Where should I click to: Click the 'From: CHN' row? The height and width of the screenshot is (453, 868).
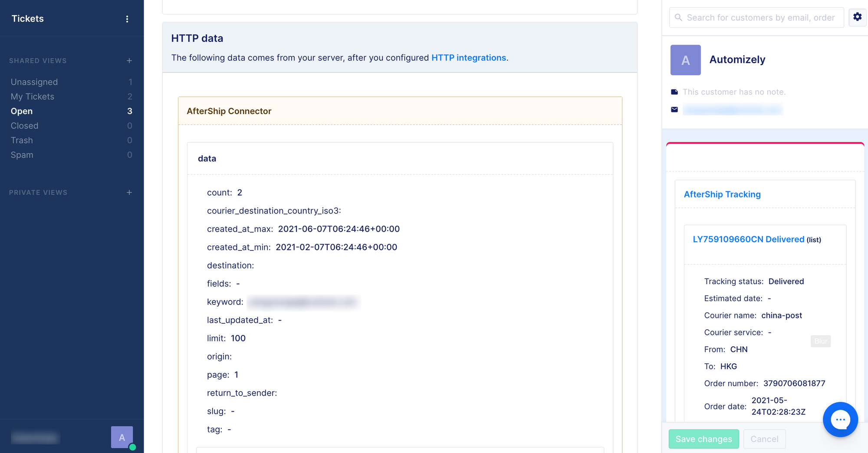726,349
